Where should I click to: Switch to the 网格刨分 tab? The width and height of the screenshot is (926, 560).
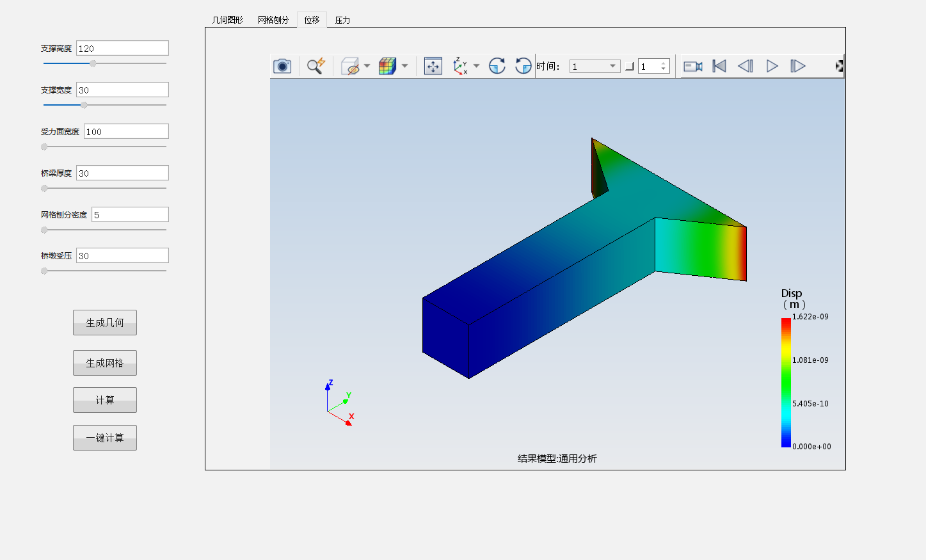tap(273, 20)
